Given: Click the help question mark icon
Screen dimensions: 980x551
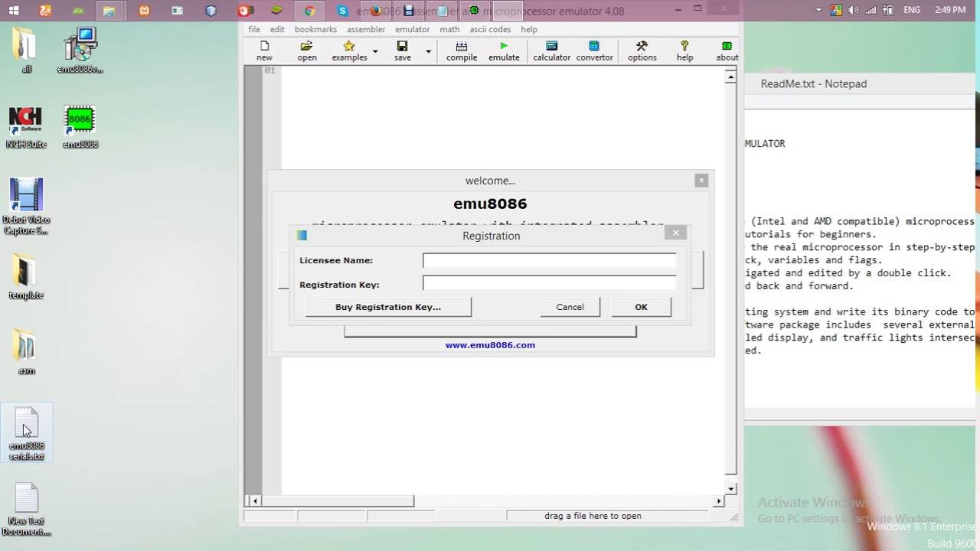Looking at the screenshot, I should (x=684, y=51).
